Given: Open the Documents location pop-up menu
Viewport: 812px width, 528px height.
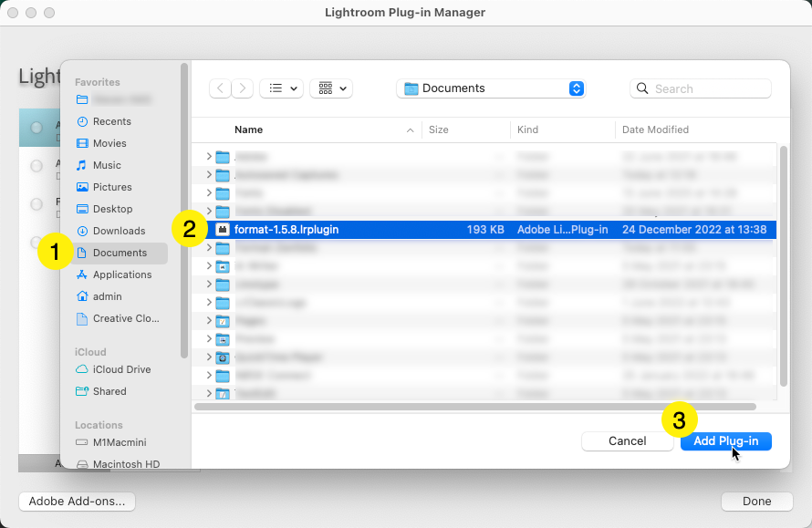Looking at the screenshot, I should click(x=491, y=88).
